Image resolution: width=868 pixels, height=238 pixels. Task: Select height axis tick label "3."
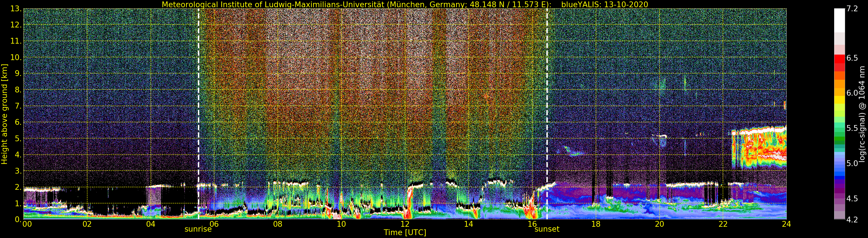tap(18, 171)
